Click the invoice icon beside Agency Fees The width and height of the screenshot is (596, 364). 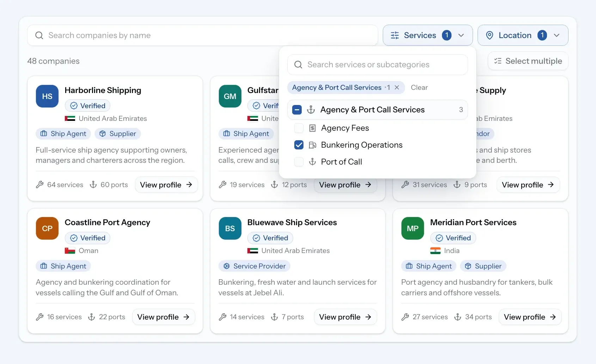312,128
